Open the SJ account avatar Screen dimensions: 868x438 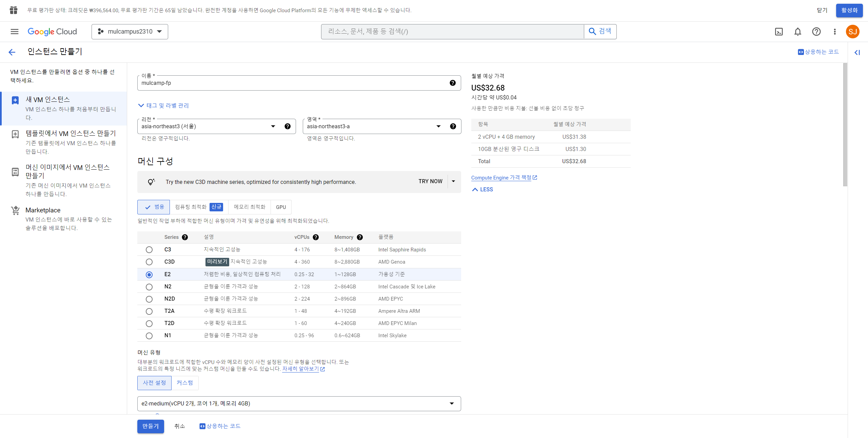click(852, 32)
